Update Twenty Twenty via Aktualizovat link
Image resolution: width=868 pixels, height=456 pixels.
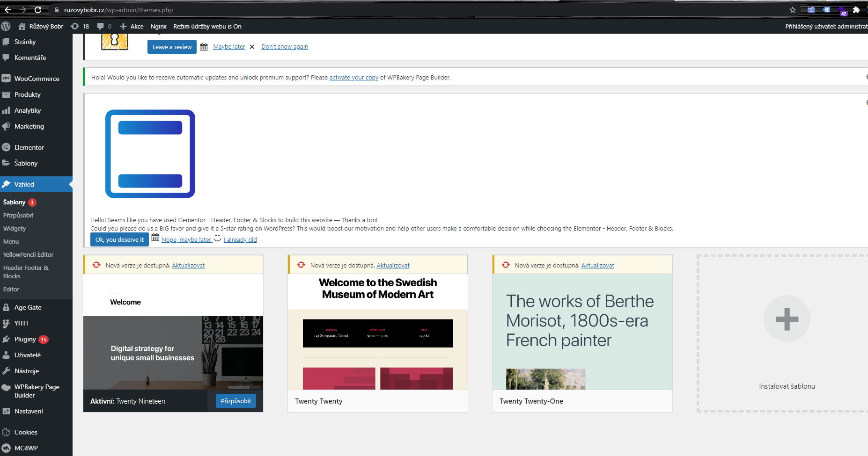(x=393, y=265)
